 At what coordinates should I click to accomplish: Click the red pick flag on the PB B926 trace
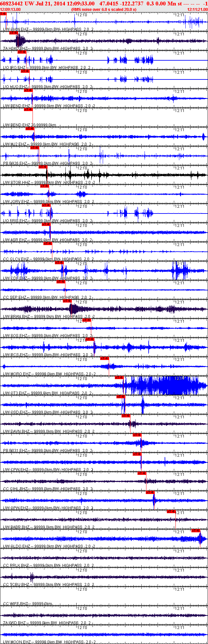pos(34,148)
